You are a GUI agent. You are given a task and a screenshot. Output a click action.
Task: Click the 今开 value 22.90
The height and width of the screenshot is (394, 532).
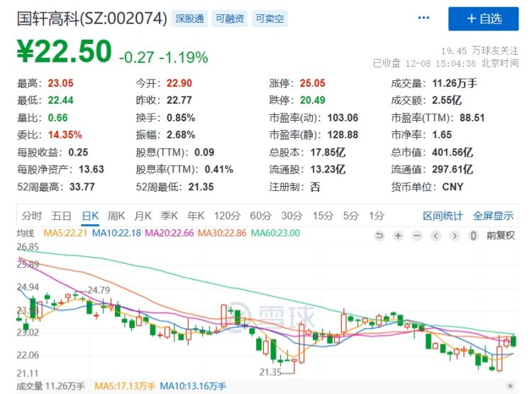179,83
